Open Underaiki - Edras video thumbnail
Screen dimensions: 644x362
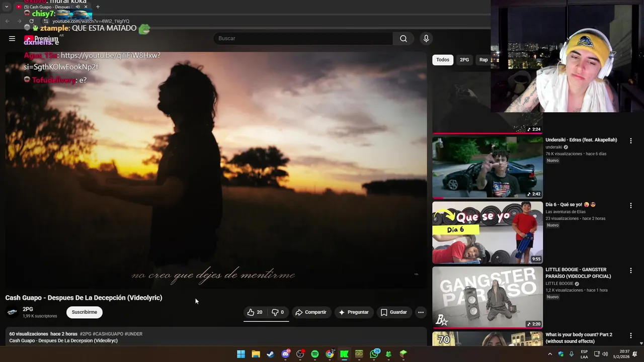point(488,167)
